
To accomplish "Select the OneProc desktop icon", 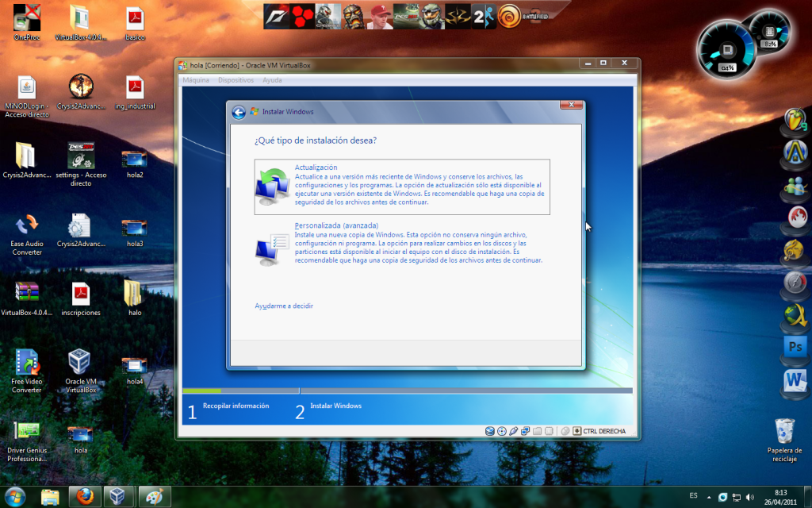I will [x=27, y=23].
